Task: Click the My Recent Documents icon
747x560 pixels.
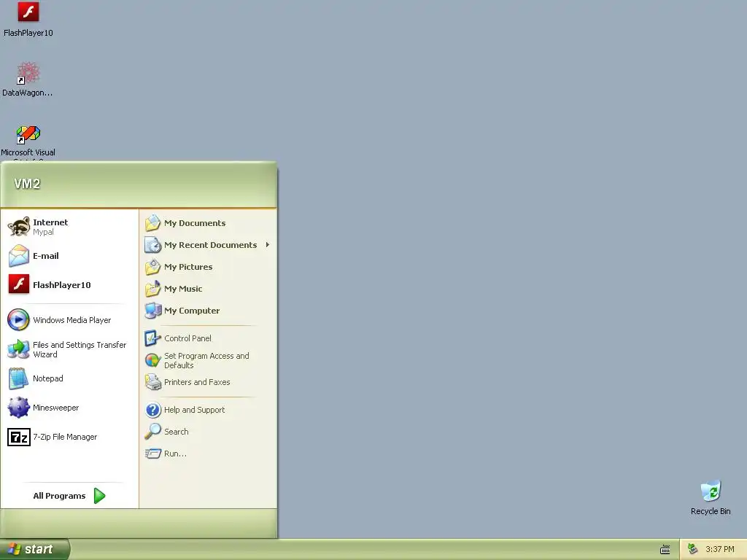Action: point(153,245)
